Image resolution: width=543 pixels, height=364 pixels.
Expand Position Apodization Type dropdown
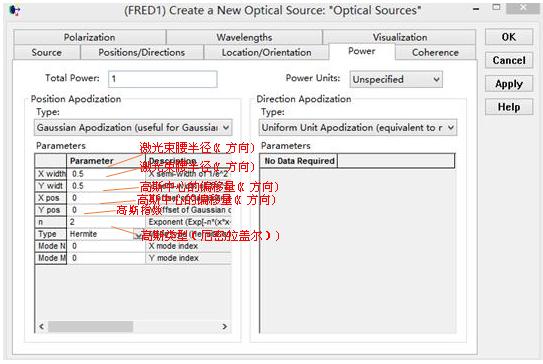click(133, 127)
